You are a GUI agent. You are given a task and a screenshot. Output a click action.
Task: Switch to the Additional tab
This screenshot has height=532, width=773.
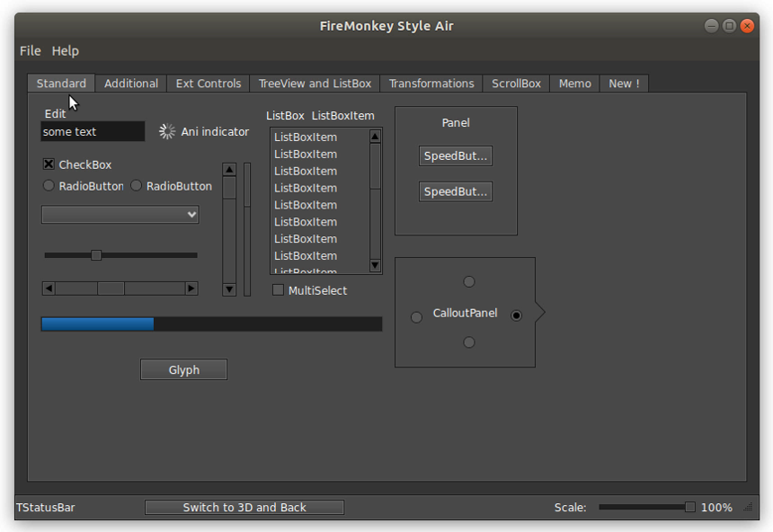(x=131, y=84)
